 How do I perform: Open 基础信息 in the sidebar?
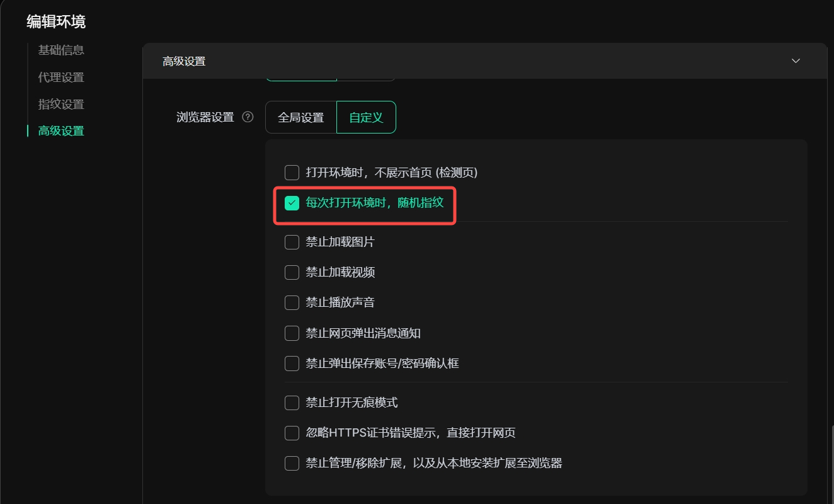61,50
